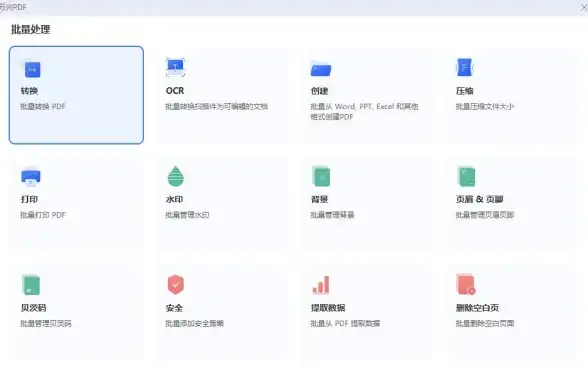The width and height of the screenshot is (588, 378).
Task: Click the 打印 printer icon
Action: pyautogui.click(x=31, y=178)
